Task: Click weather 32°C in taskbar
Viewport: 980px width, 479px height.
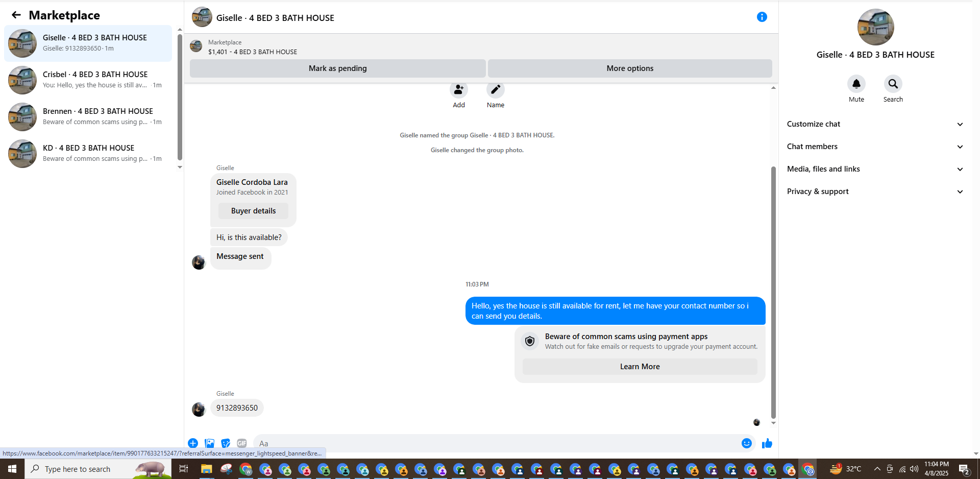Action: (x=845, y=469)
